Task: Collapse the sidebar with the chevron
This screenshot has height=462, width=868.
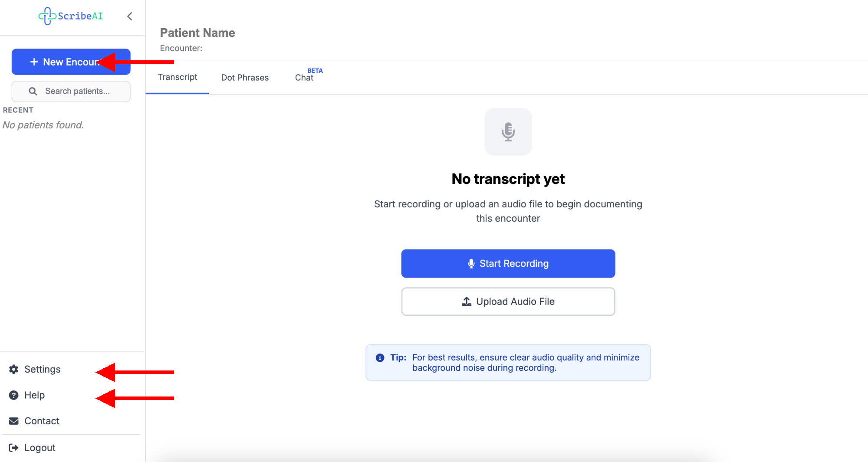Action: tap(129, 16)
